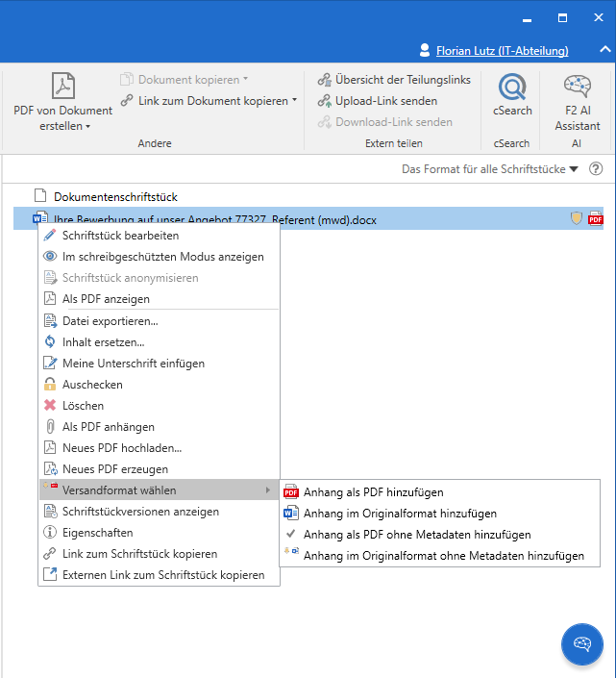616x678 pixels.
Task: Click PDF von Dokument erstellen icon
Action: tap(62, 88)
